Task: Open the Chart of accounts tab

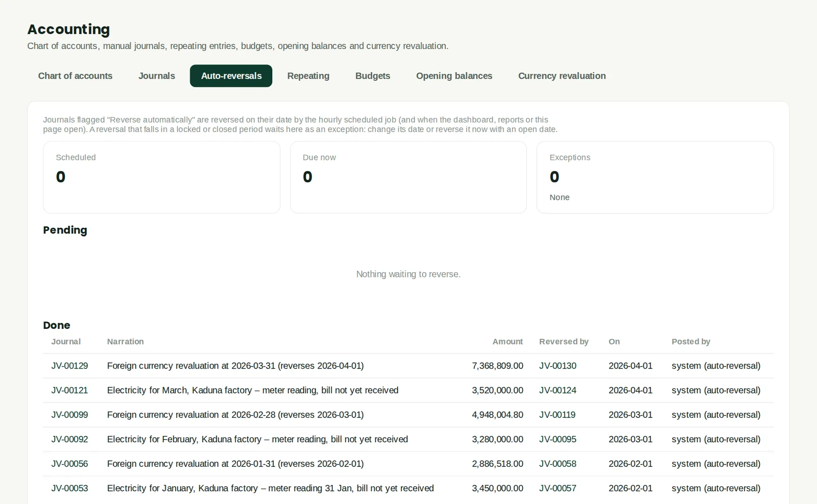Action: [x=75, y=76]
